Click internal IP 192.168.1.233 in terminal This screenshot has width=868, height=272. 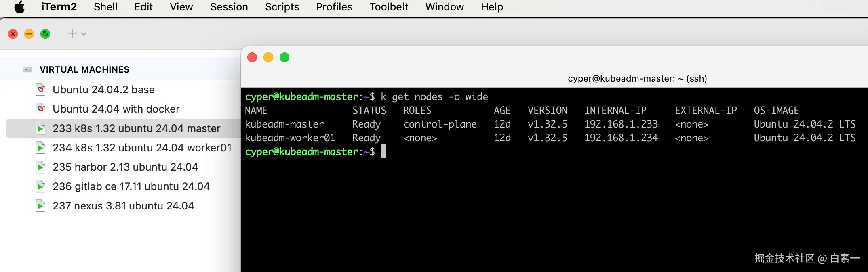pyautogui.click(x=621, y=124)
